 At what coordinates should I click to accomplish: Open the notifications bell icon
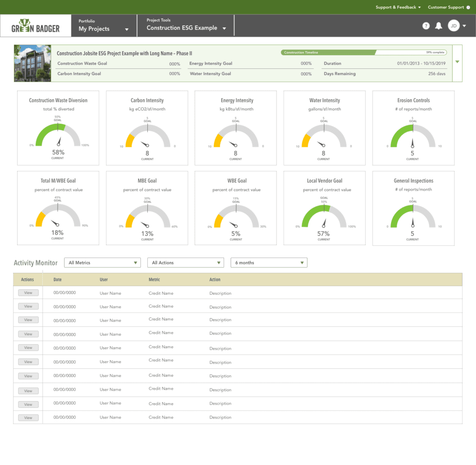tap(438, 26)
